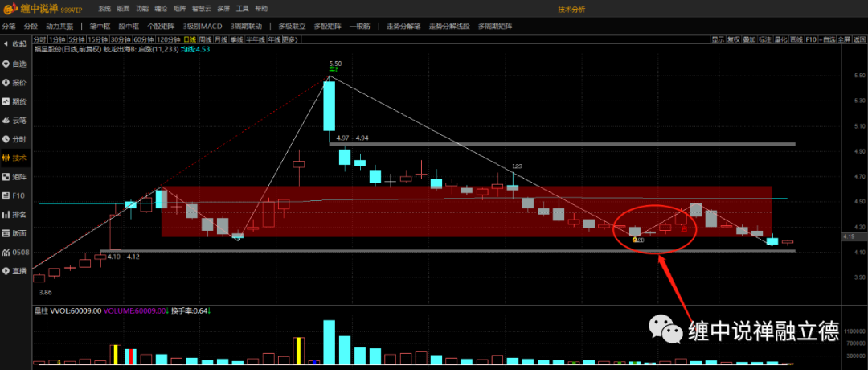
Task: Select 技术 technical analysis in sidebar
Action: (14, 158)
